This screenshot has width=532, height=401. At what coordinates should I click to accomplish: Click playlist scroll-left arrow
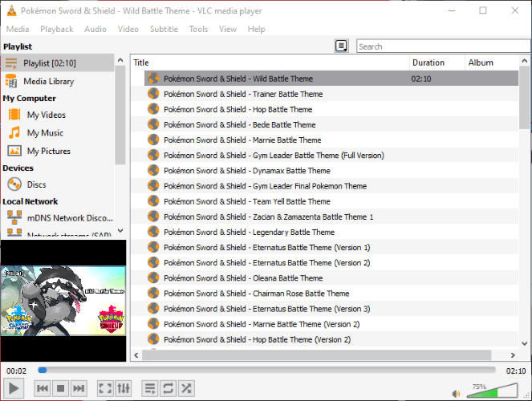click(136, 355)
